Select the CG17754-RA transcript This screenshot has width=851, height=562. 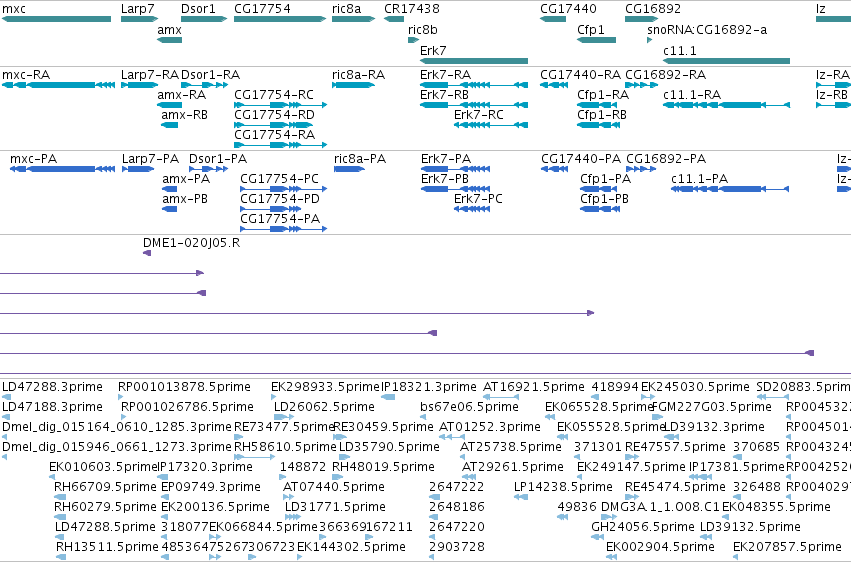coord(281,145)
